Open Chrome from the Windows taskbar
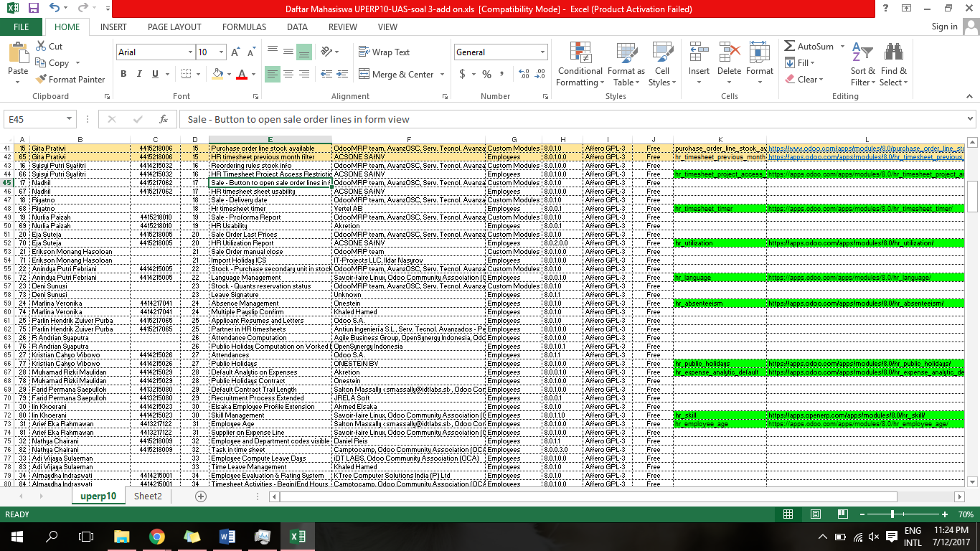 point(157,537)
